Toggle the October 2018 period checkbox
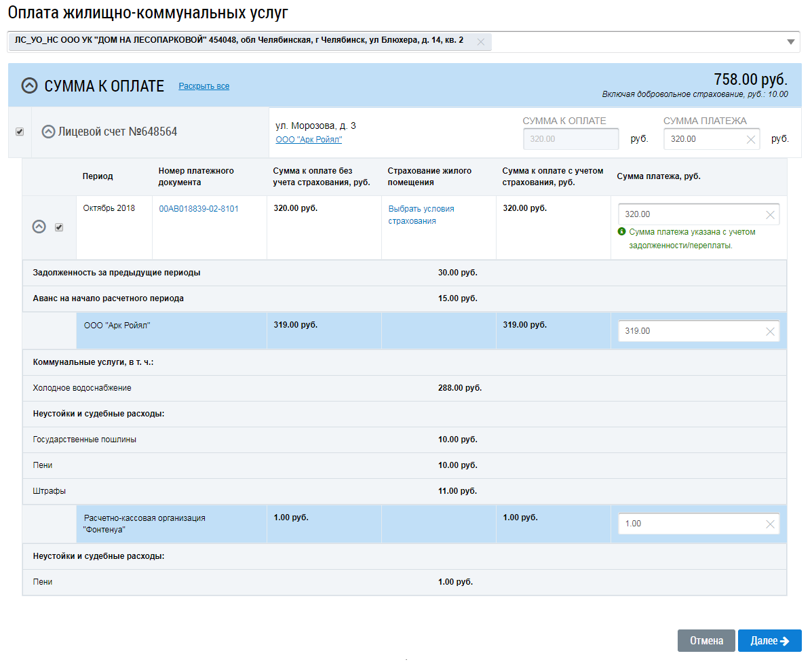The width and height of the screenshot is (812, 662). coord(59,227)
